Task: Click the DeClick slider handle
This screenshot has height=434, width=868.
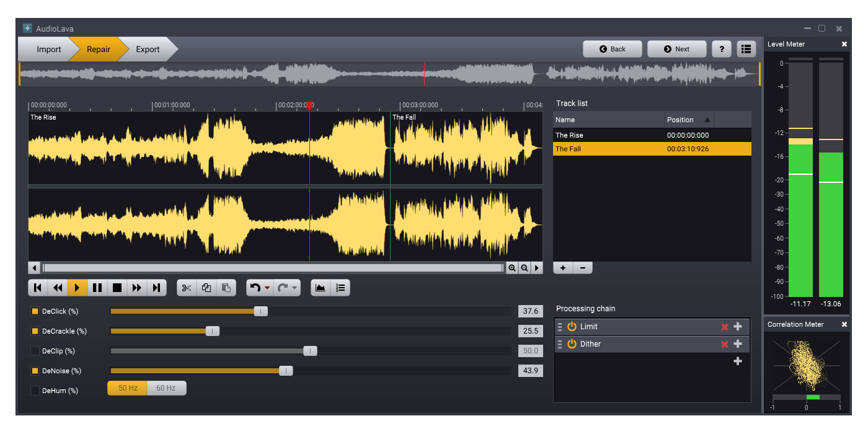Action: pyautogui.click(x=261, y=311)
